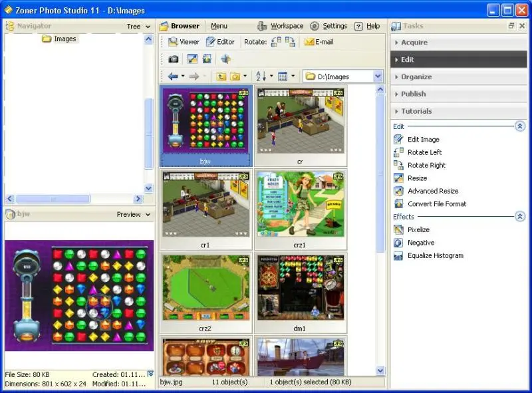The height and width of the screenshot is (393, 532).
Task: Click the convert file toolbar icon with green arrow
Action: tap(207, 59)
